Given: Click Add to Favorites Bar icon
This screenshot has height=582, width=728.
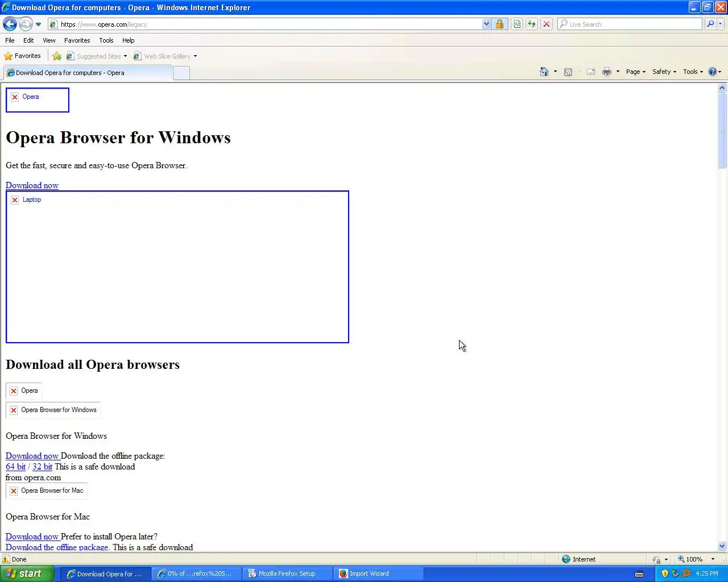Looking at the screenshot, I should pyautogui.click(x=57, y=56).
